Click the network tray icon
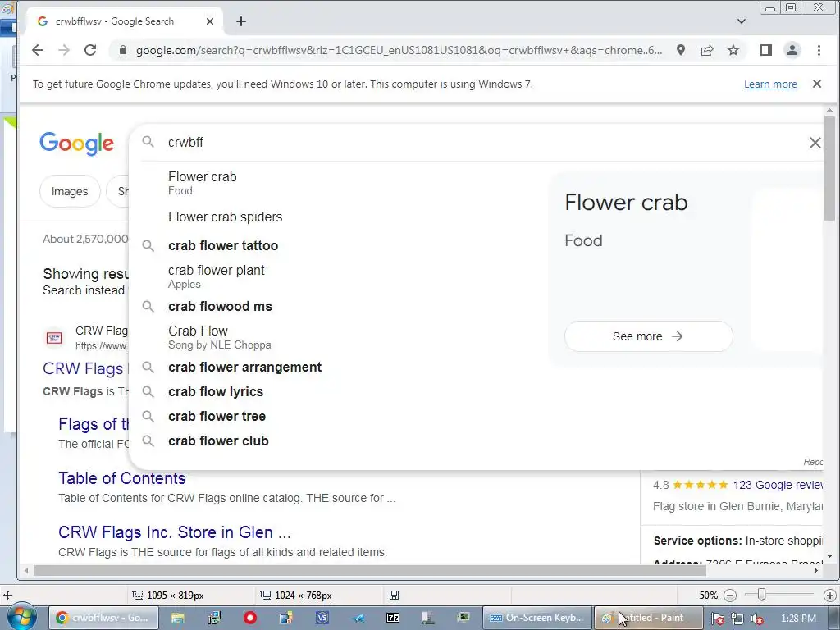This screenshot has width=840, height=630. click(737, 619)
